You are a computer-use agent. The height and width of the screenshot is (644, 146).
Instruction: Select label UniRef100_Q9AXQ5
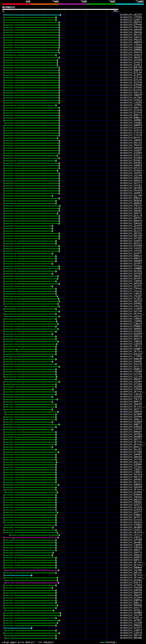(x=131, y=30)
